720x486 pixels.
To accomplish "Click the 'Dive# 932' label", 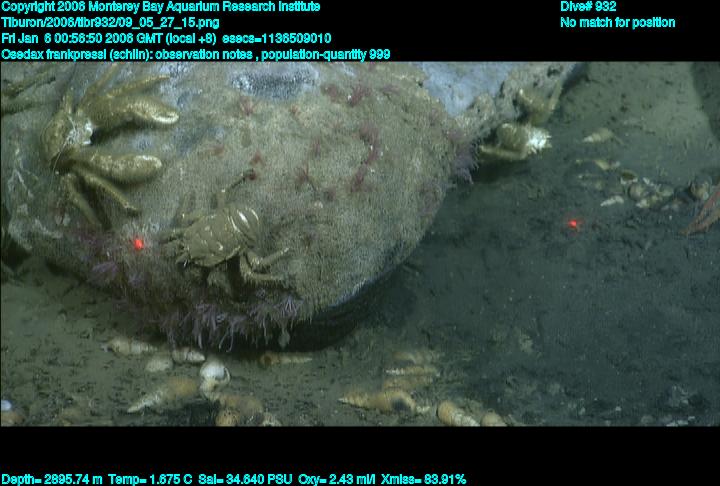I will [588, 7].
